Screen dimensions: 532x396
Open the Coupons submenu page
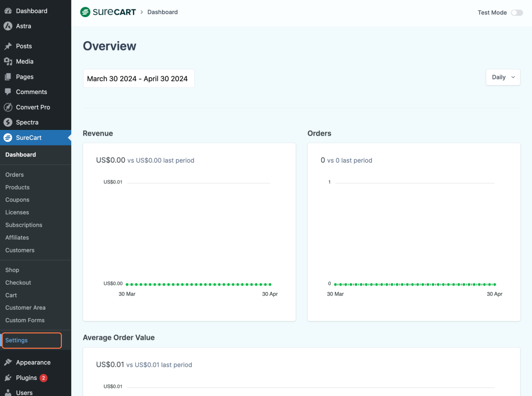pyautogui.click(x=17, y=200)
